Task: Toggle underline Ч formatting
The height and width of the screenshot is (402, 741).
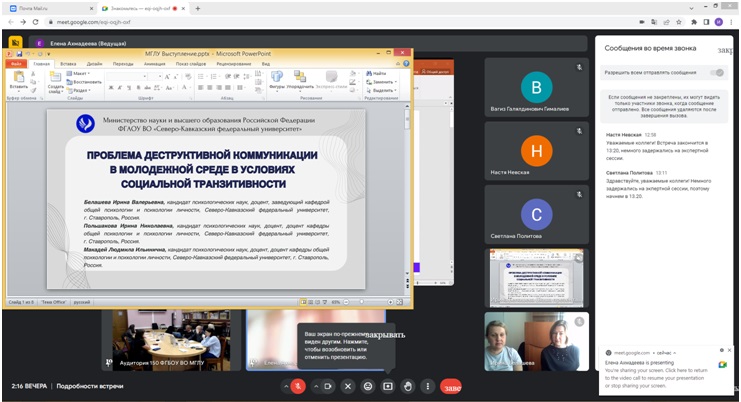Action: [x=129, y=88]
